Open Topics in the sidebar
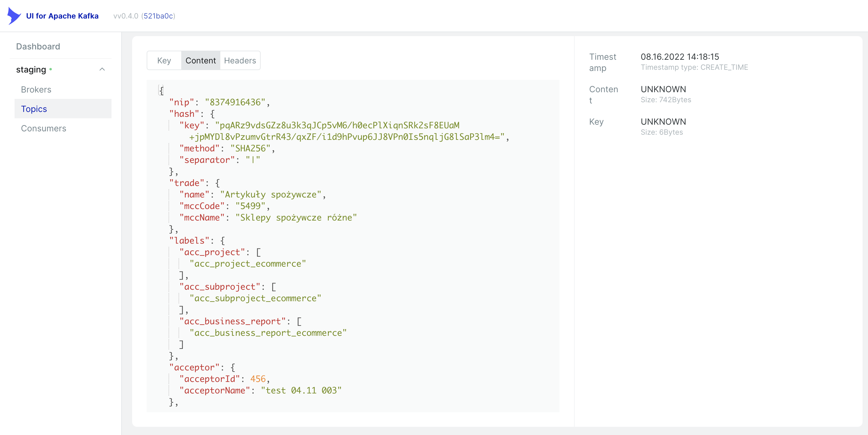Screen dimensions: 868x435 pos(34,109)
